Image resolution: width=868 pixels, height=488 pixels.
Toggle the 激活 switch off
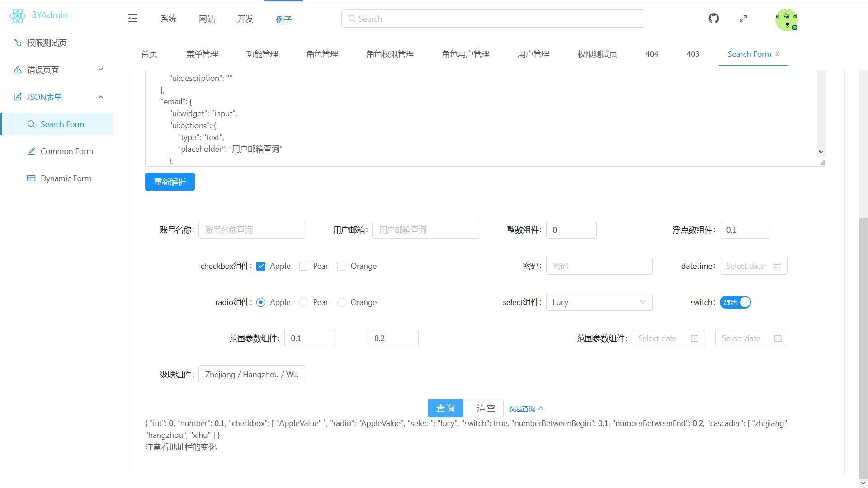[x=735, y=302]
